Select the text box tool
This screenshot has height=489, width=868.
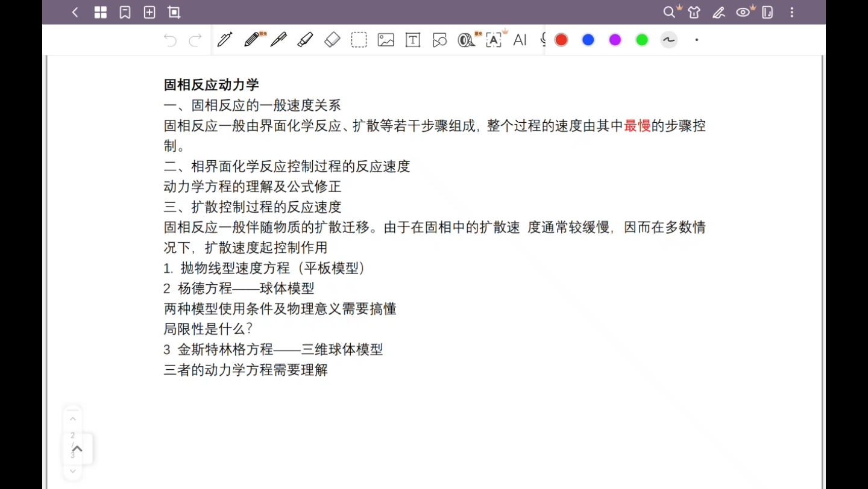click(413, 40)
